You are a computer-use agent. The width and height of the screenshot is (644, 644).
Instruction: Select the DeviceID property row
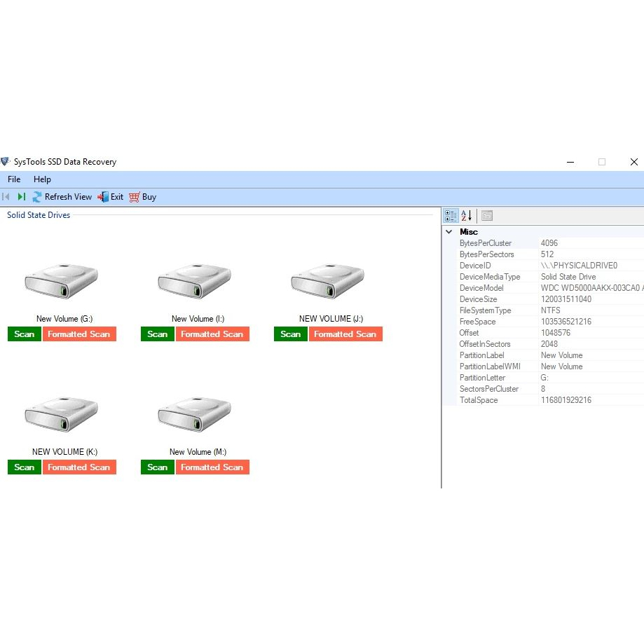(x=550, y=266)
